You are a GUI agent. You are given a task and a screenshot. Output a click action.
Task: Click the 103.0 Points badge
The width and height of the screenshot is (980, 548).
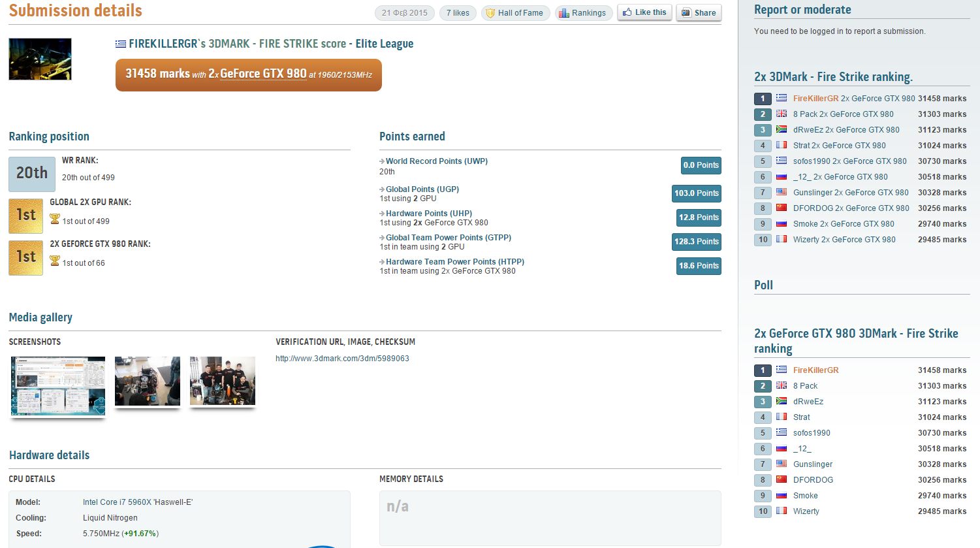697,193
